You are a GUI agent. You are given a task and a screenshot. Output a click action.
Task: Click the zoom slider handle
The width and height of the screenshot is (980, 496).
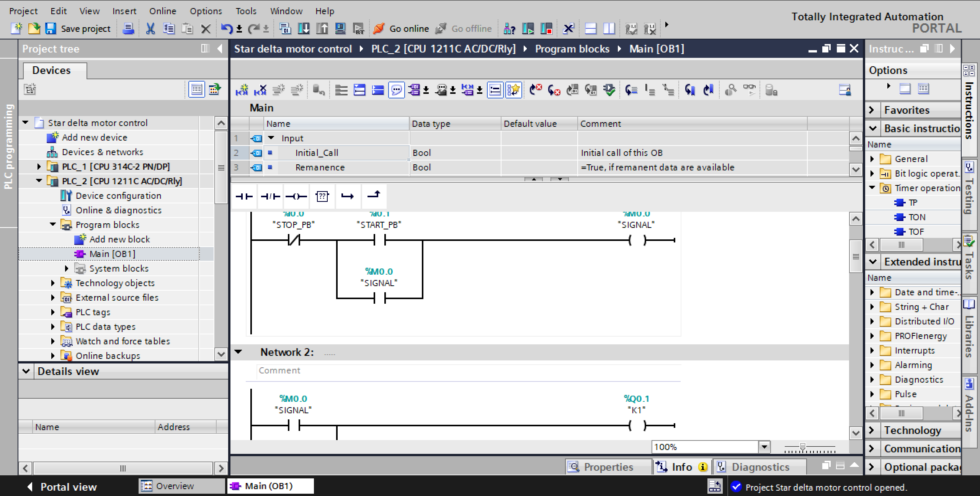click(x=803, y=447)
